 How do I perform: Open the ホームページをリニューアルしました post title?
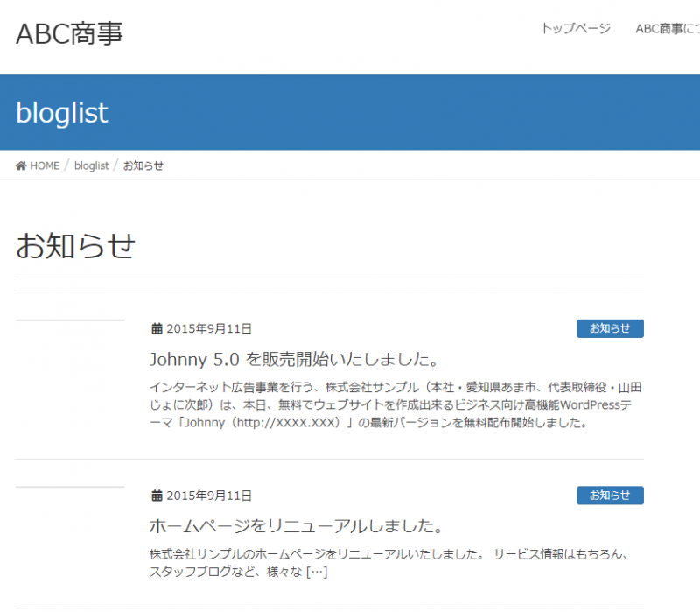tap(294, 525)
